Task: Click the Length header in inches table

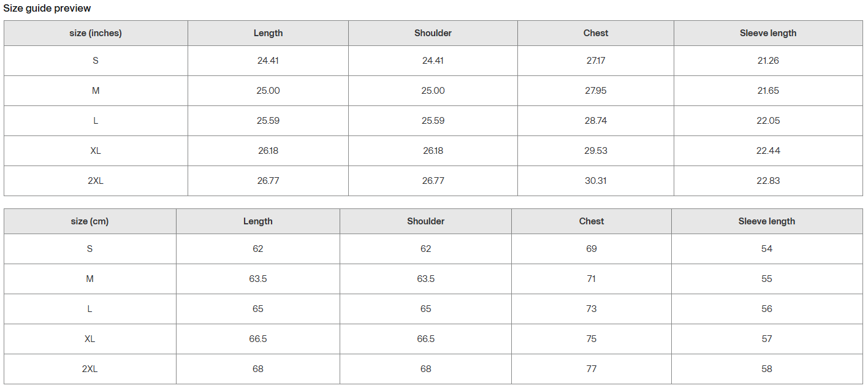Action: (268, 33)
